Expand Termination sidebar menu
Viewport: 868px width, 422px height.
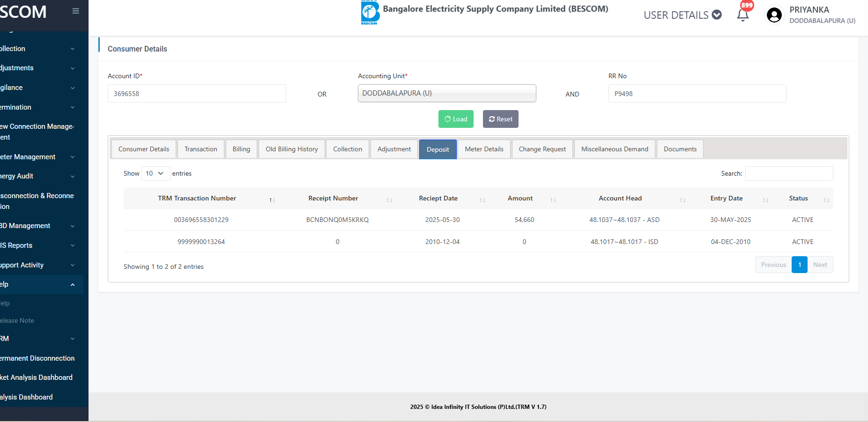tap(37, 107)
